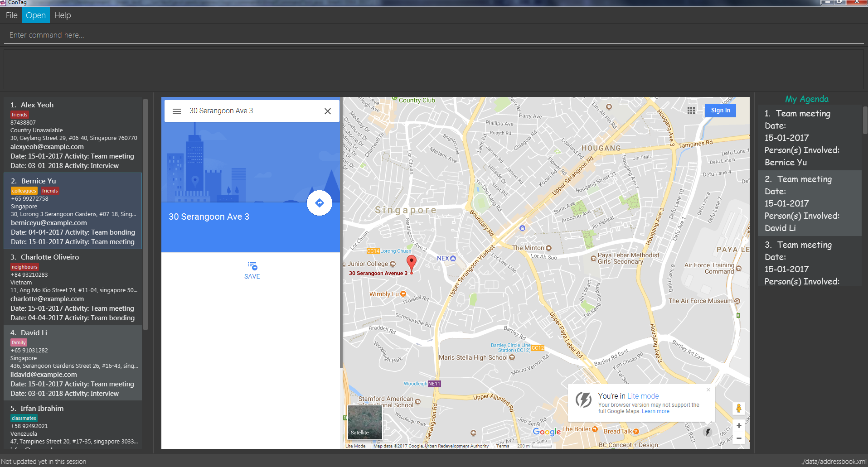
Task: Open the Terms link at map bottom
Action: pos(503,446)
